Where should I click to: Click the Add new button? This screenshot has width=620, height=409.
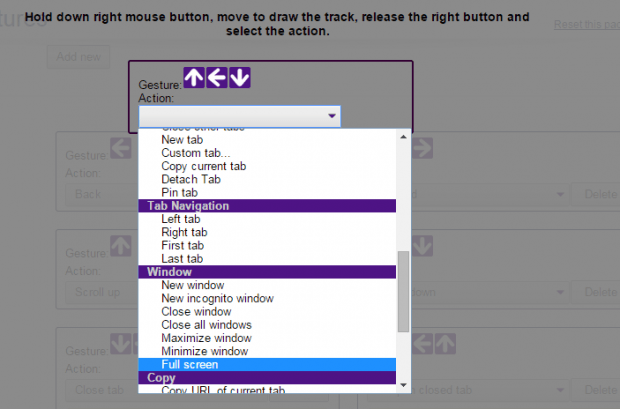tap(78, 57)
